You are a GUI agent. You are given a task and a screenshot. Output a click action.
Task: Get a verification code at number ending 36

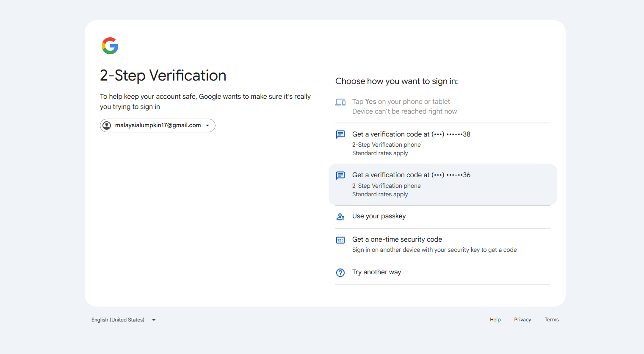tap(443, 184)
